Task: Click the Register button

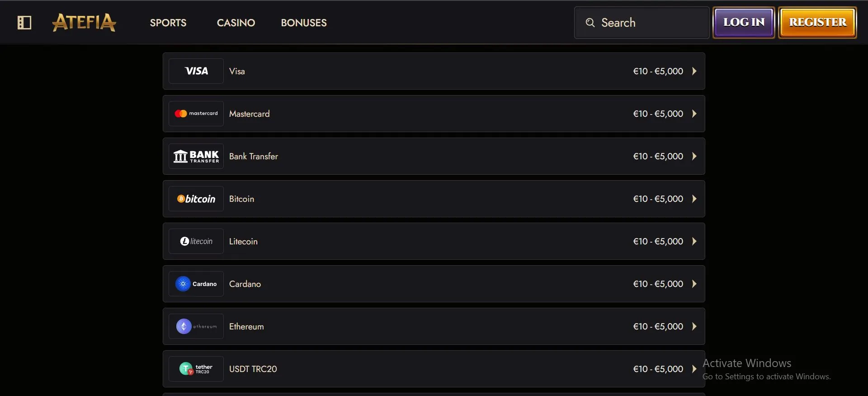Action: tap(818, 22)
